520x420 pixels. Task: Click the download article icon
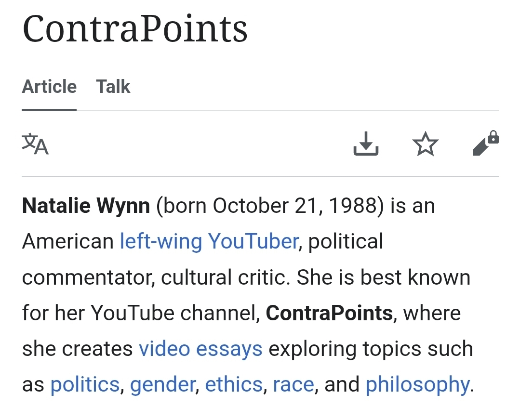point(366,144)
